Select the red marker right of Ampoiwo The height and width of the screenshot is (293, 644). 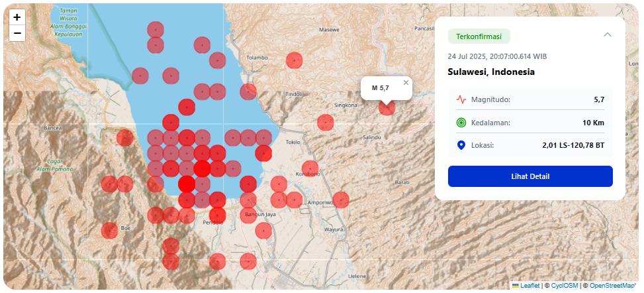[341, 199]
